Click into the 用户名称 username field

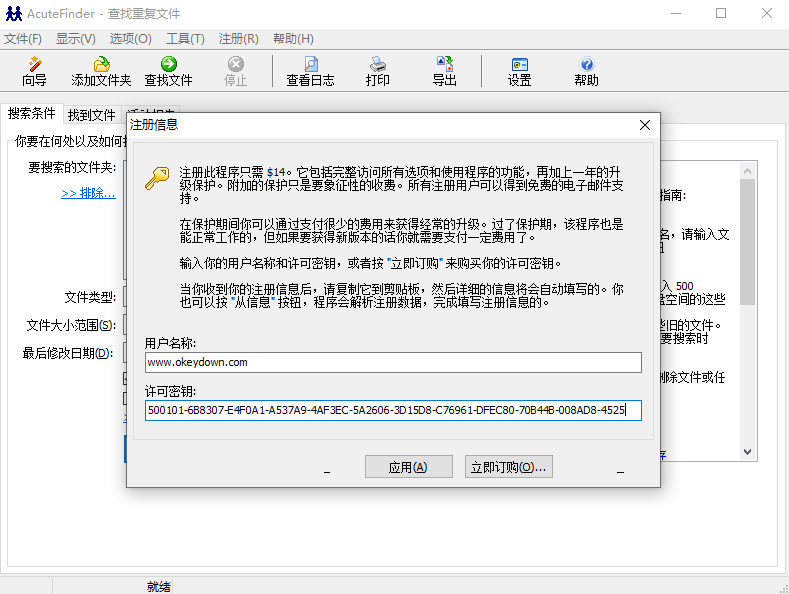click(392, 362)
